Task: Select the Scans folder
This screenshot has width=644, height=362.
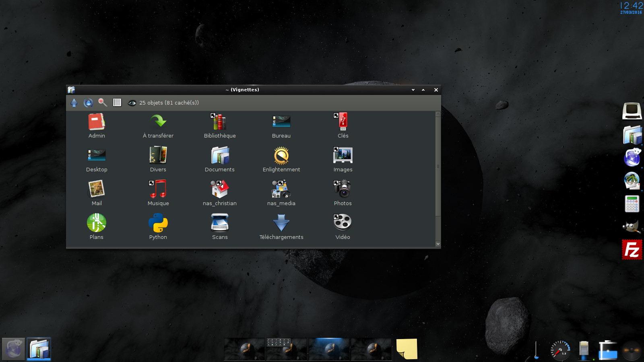Action: [x=220, y=227]
